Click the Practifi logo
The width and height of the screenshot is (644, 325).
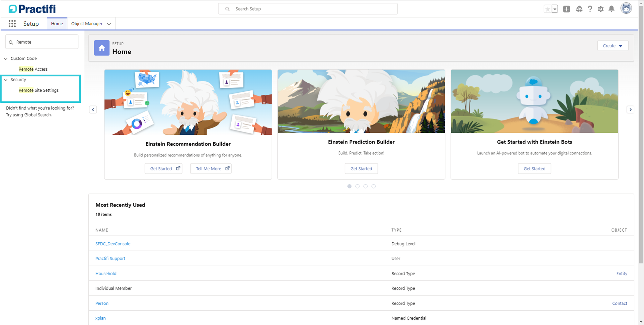coord(32,9)
